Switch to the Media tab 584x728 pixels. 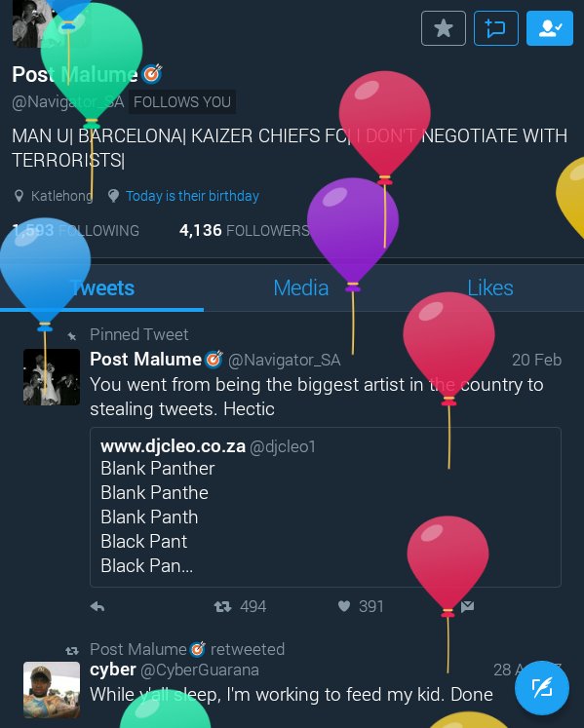click(300, 287)
